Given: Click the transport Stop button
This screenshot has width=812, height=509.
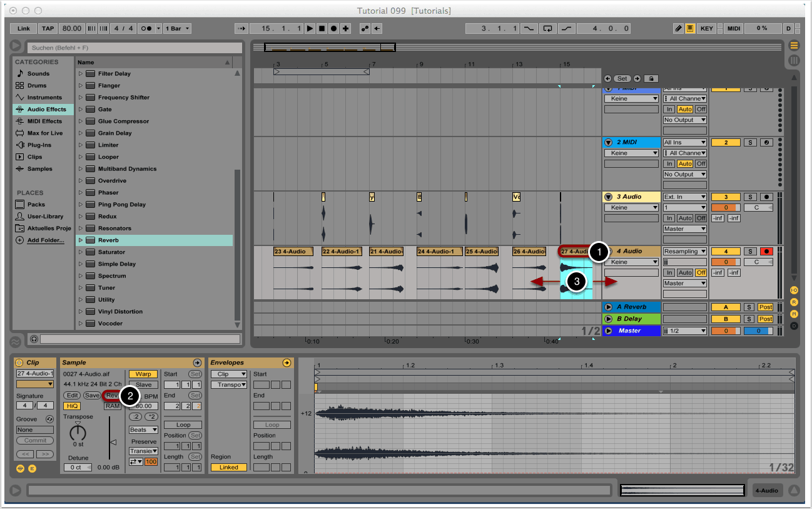Looking at the screenshot, I should 322,29.
